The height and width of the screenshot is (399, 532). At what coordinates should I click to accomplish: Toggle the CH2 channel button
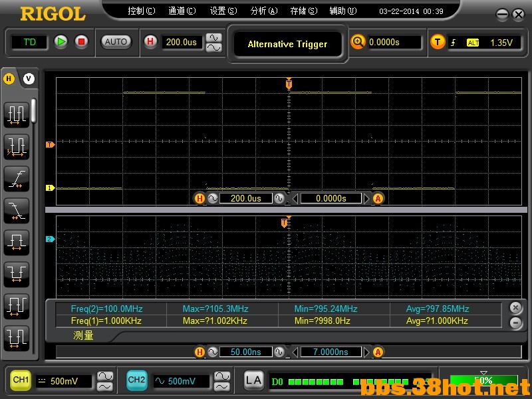137,380
